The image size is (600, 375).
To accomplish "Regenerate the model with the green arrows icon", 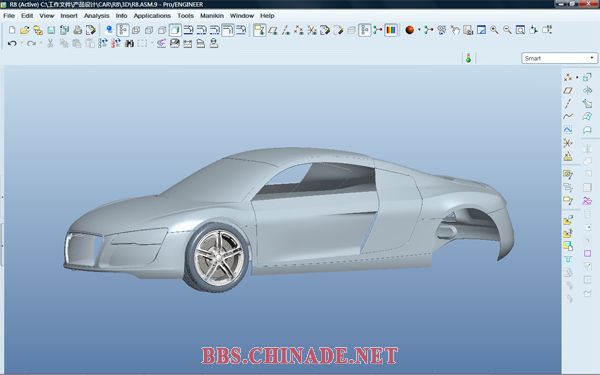I will [x=103, y=44].
